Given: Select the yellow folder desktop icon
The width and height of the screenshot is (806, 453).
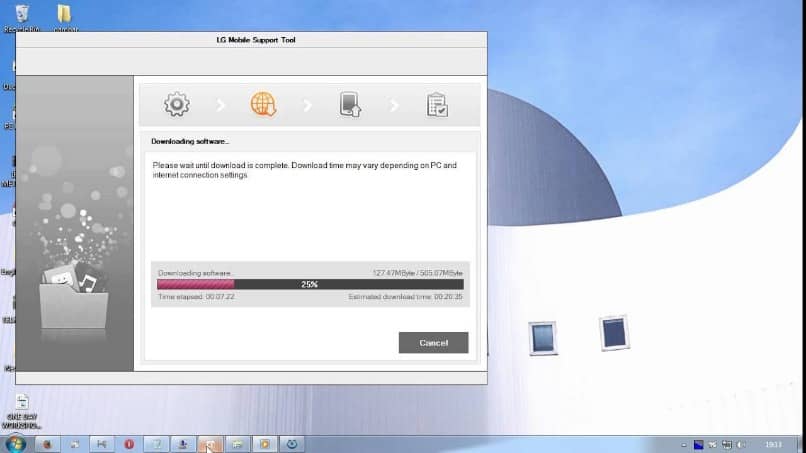Looking at the screenshot, I should tap(65, 17).
